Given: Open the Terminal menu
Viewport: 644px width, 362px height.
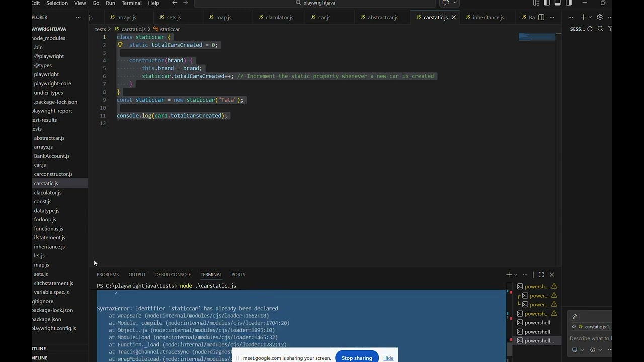Looking at the screenshot, I should point(131,3).
